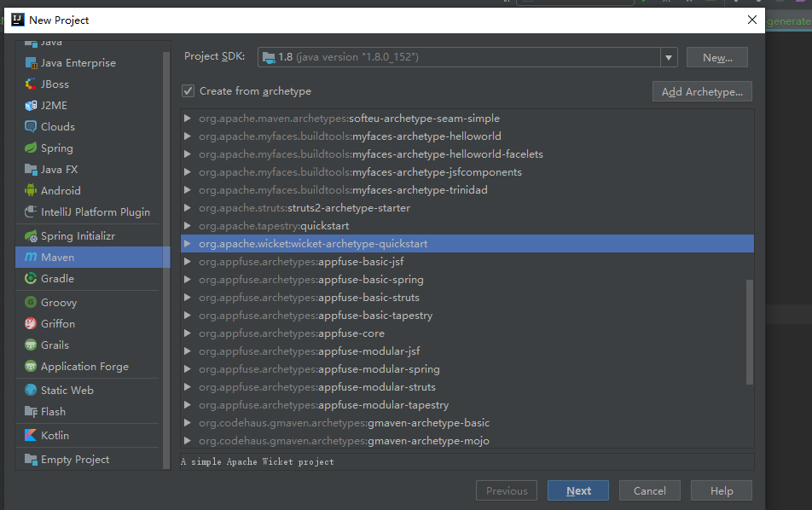Select the Groovy icon

[31, 303]
